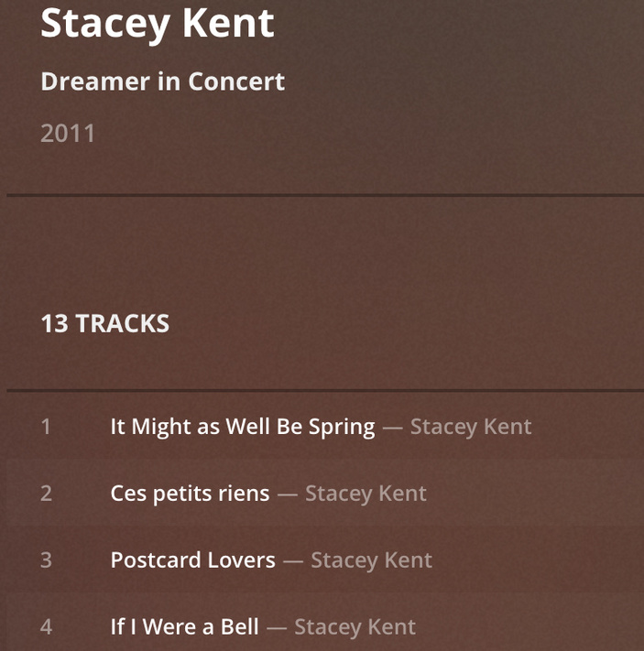
Task: Open the Stacey Kent artist heading
Action: (158, 24)
